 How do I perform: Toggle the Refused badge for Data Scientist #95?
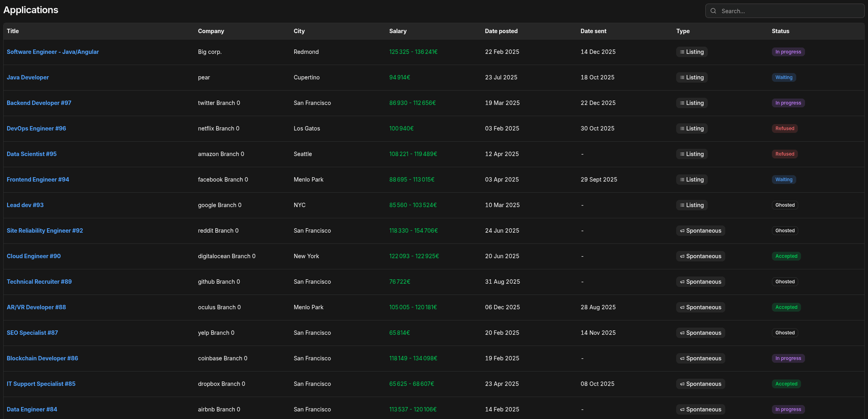(785, 154)
